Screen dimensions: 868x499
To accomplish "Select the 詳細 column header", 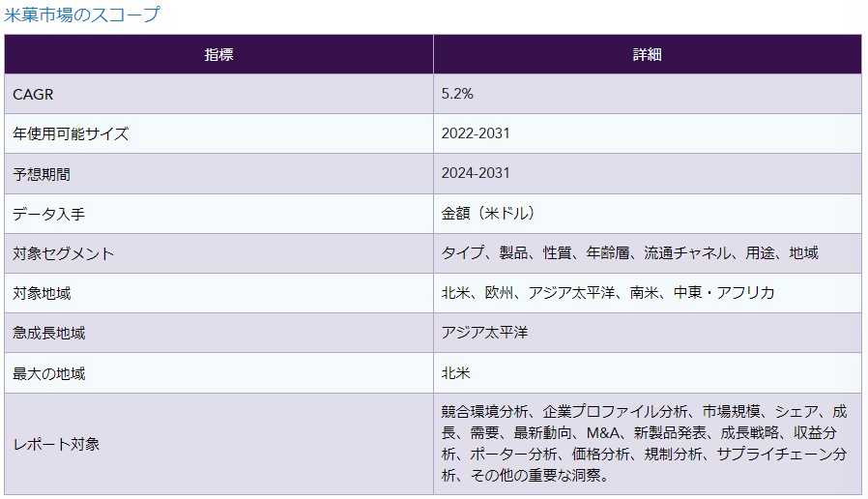I will (647, 54).
